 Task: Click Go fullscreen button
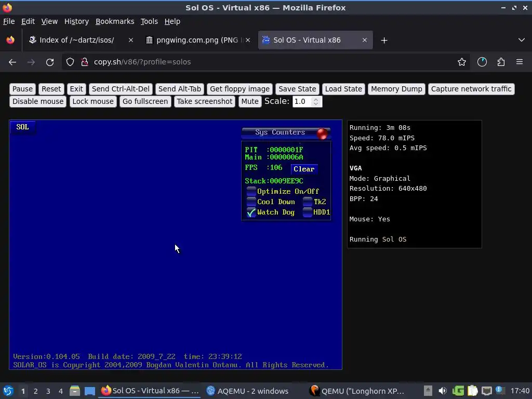pos(145,101)
